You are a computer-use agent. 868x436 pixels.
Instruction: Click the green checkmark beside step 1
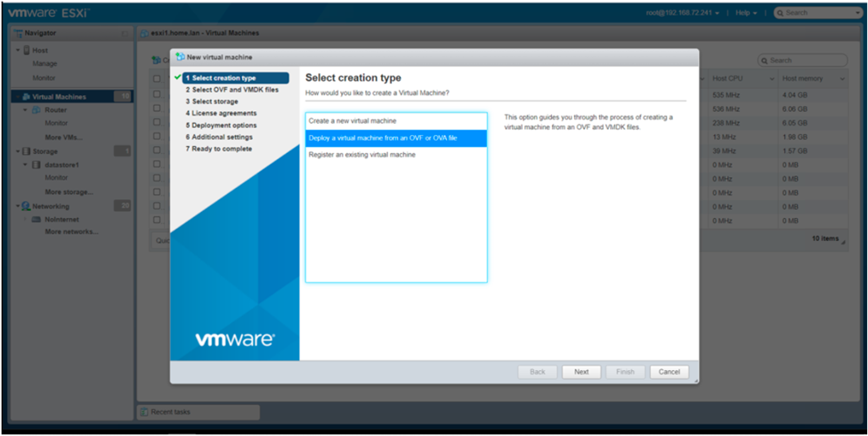tap(177, 77)
